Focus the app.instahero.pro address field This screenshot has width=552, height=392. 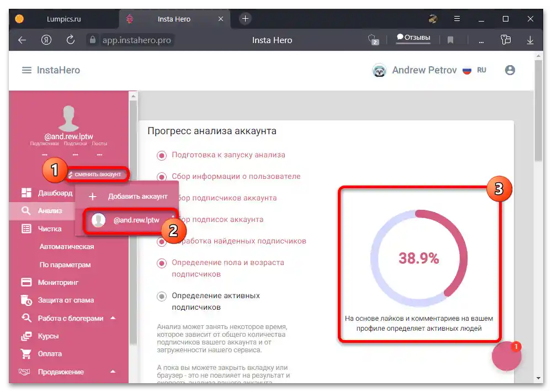[x=136, y=40]
